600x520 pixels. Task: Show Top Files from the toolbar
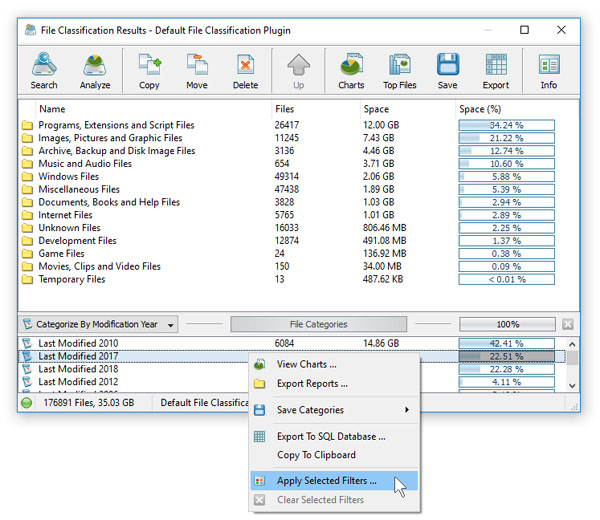(x=399, y=71)
